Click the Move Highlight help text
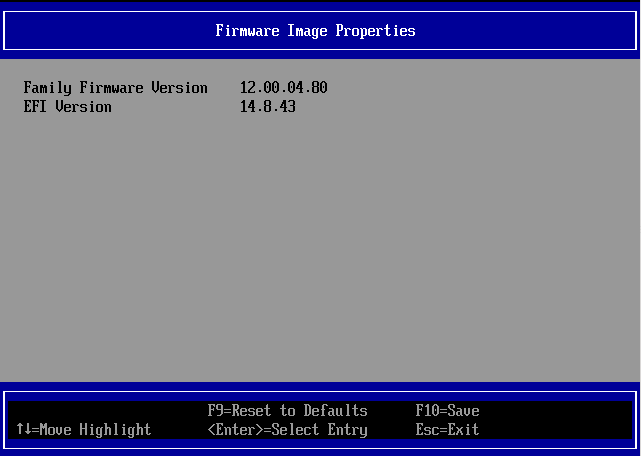This screenshot has height=456, width=641. [x=95, y=430]
